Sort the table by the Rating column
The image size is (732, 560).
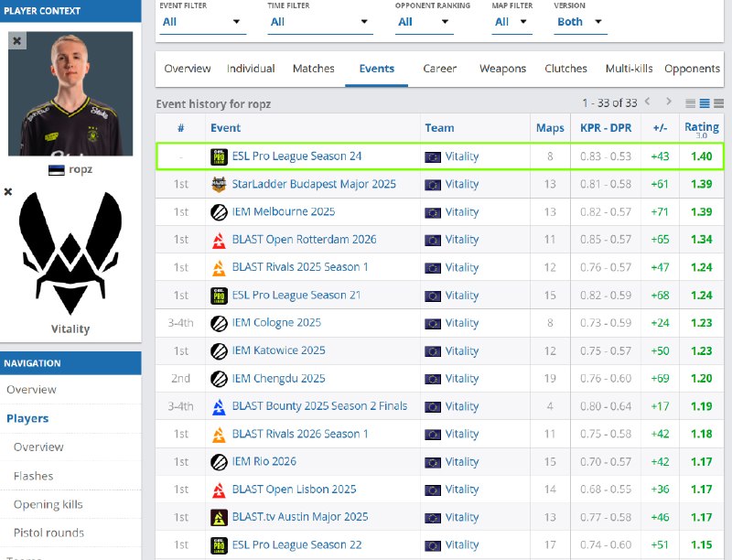coord(702,127)
